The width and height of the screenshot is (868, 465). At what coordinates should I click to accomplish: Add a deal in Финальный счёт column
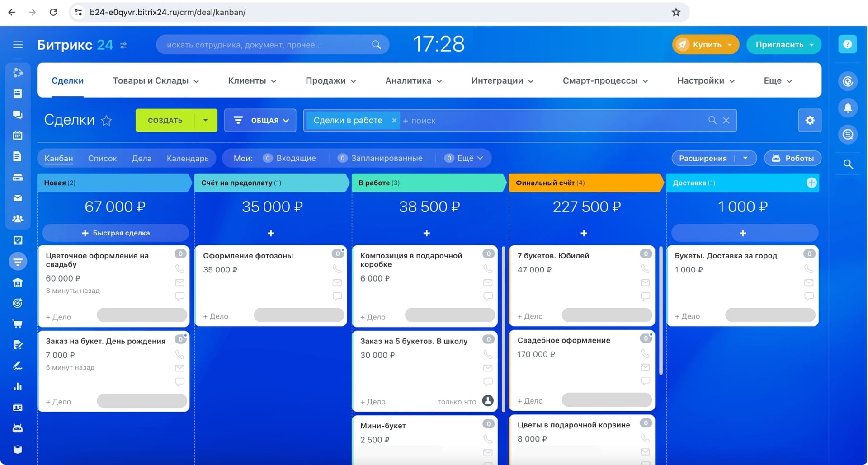[584, 233]
